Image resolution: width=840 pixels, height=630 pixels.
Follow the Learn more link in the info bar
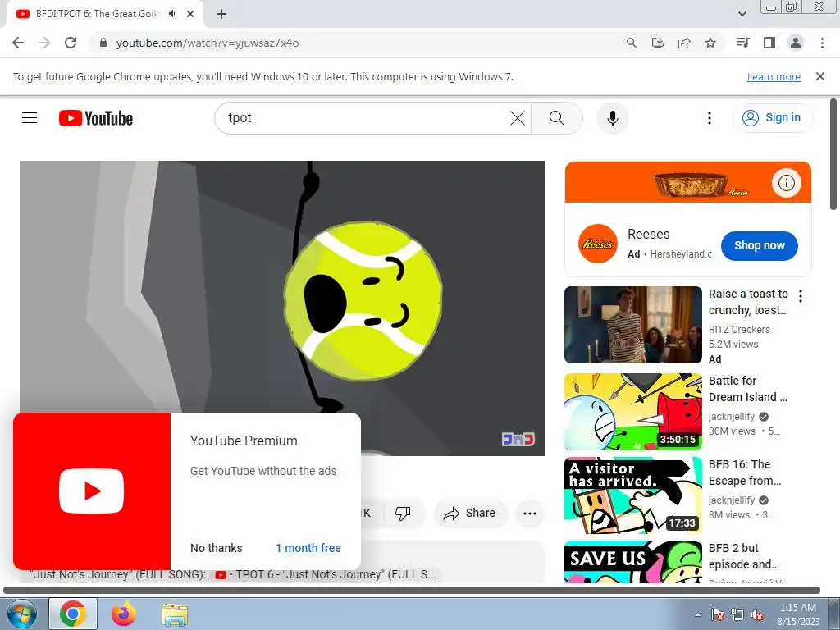(774, 76)
